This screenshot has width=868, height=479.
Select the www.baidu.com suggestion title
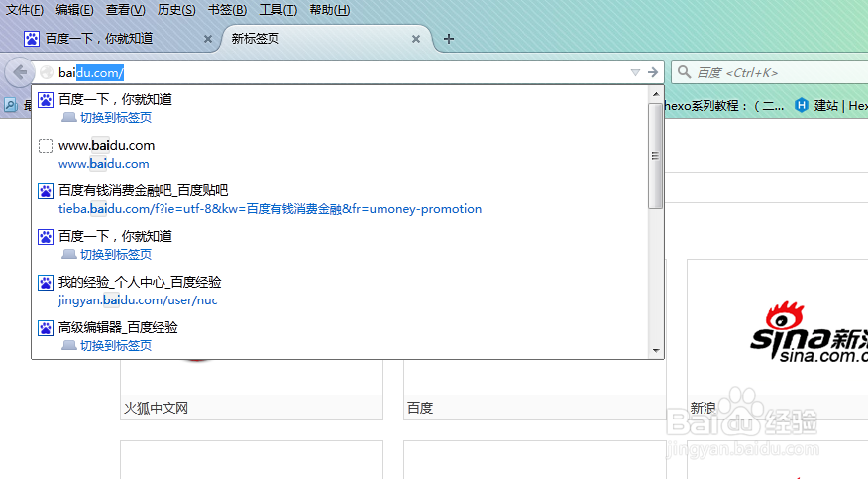(x=106, y=145)
